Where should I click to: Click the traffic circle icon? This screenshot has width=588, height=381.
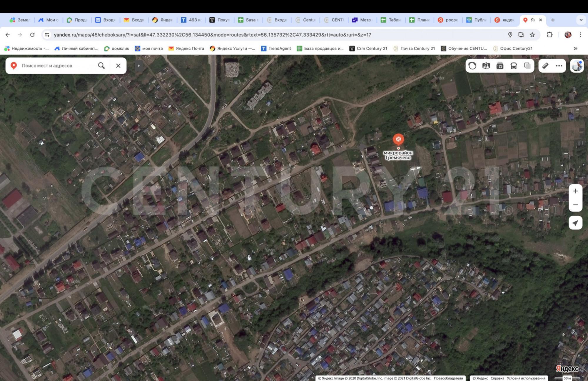[x=472, y=66]
